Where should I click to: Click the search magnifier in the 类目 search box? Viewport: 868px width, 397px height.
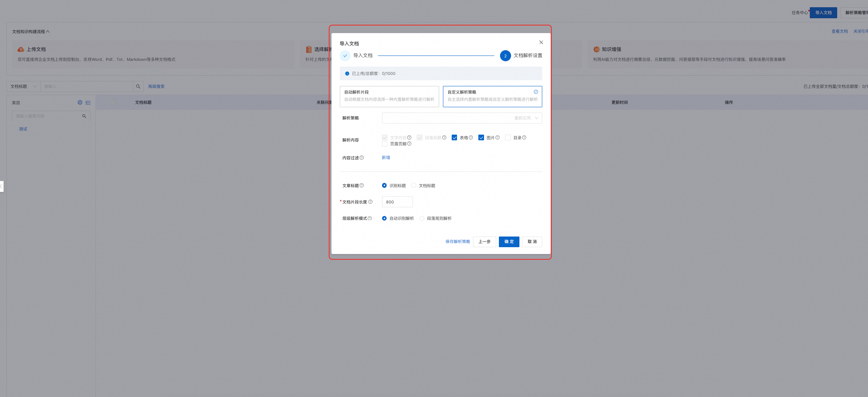click(x=84, y=116)
